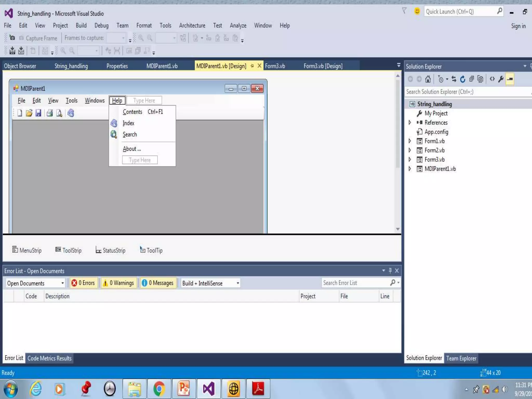This screenshot has width=532, height=399.
Task: Expand the Form1.vb tree node
Action: click(410, 141)
